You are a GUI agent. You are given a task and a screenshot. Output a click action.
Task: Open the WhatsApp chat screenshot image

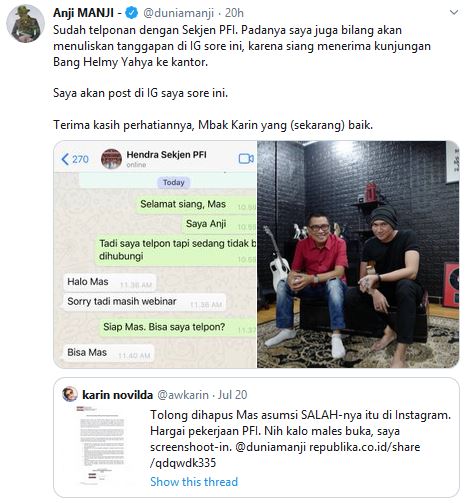click(x=155, y=254)
